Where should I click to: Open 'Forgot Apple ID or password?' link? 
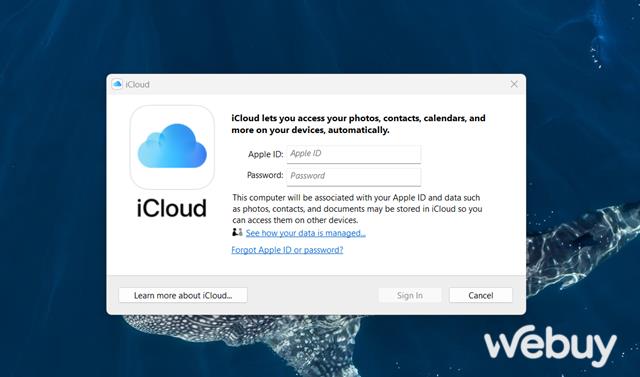tap(287, 250)
